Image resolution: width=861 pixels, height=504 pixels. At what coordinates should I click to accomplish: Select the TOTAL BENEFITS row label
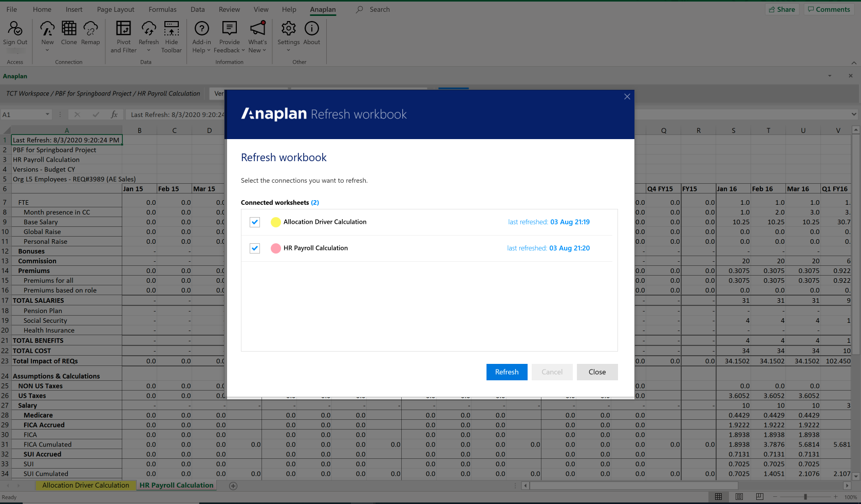coord(38,341)
